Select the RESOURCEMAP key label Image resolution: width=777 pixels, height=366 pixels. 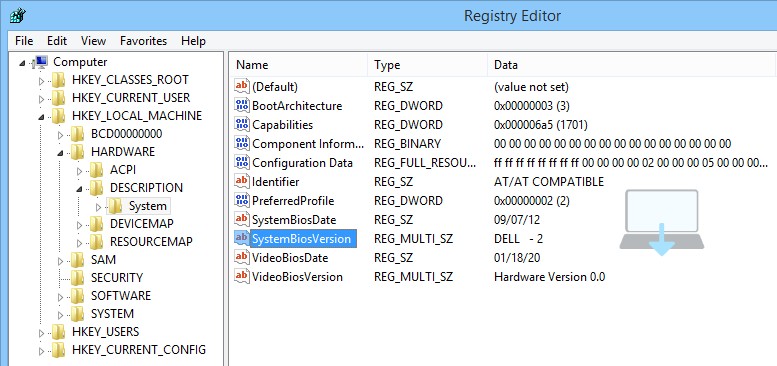coord(151,242)
